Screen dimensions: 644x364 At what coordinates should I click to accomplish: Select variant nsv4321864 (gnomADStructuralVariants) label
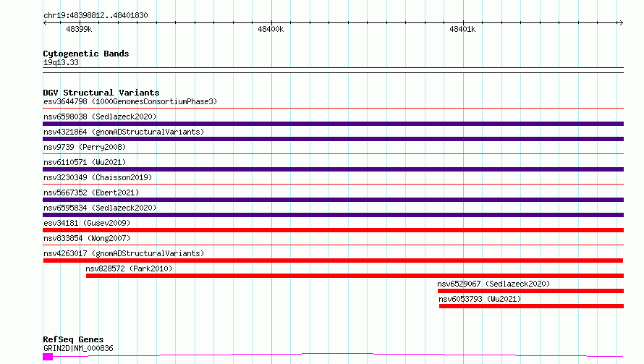pos(124,132)
